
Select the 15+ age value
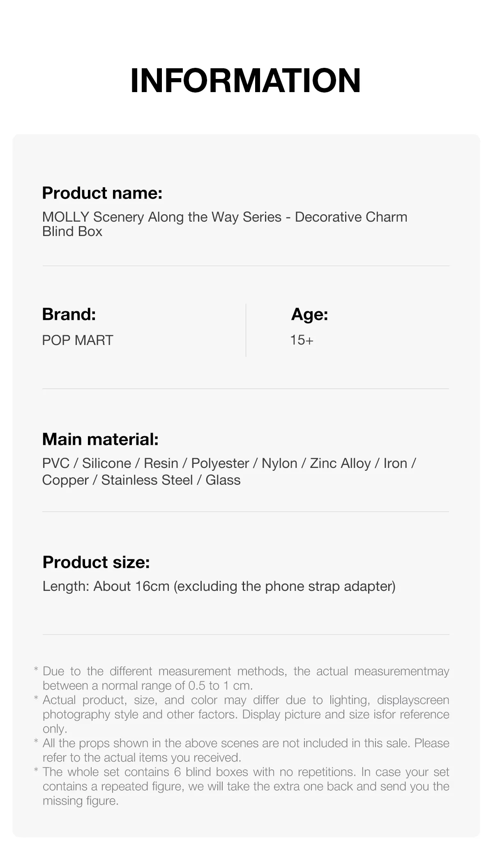tap(302, 340)
